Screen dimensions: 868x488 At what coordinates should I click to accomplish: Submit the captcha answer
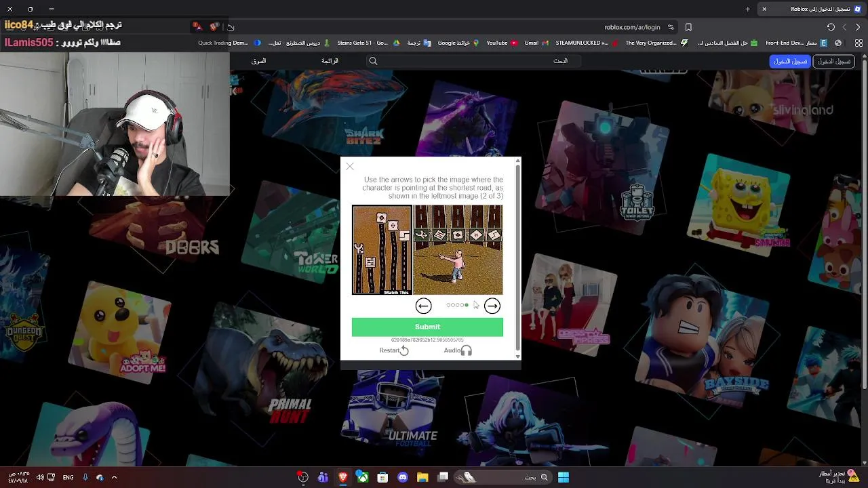[x=427, y=327]
